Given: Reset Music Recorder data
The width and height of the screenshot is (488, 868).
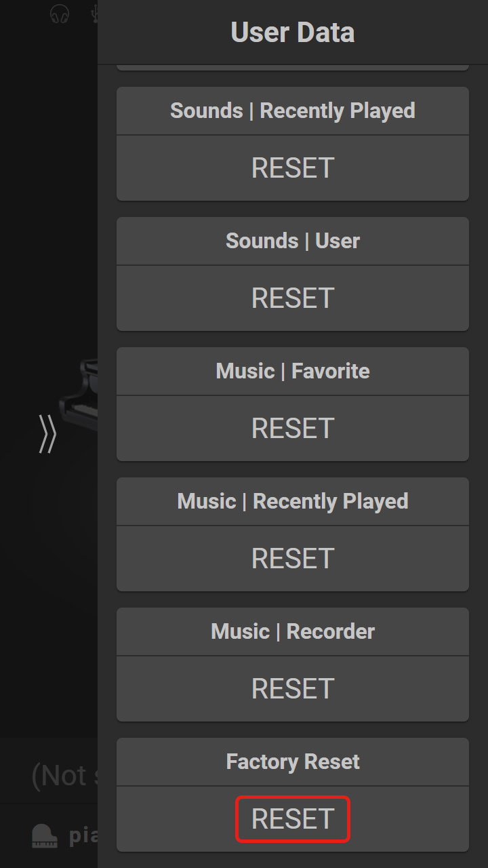Looking at the screenshot, I should [x=293, y=689].
